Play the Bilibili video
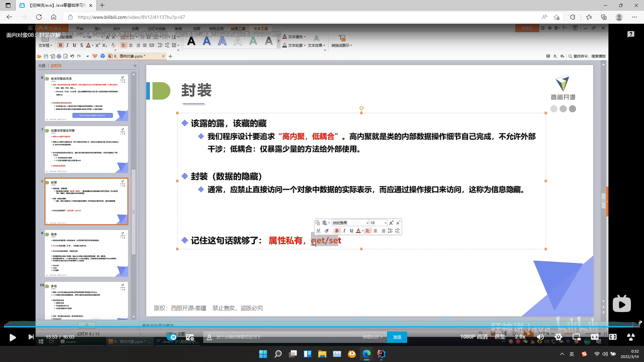The height and width of the screenshot is (362, 644). pos(12,337)
